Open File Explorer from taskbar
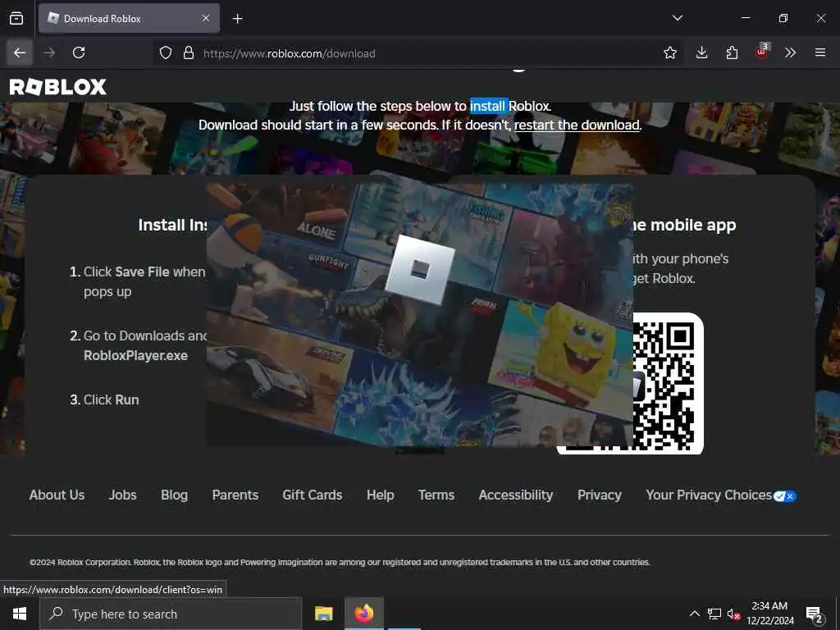The height and width of the screenshot is (630, 840). coord(323,614)
